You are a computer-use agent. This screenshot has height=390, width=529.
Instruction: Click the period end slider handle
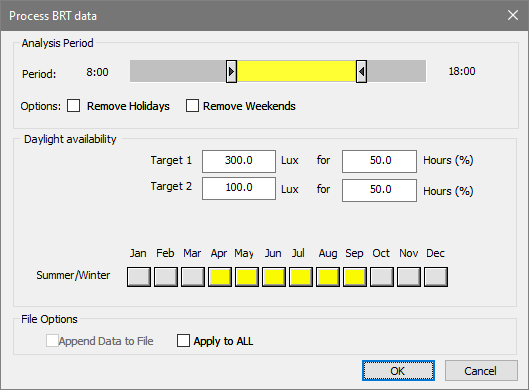coord(361,71)
